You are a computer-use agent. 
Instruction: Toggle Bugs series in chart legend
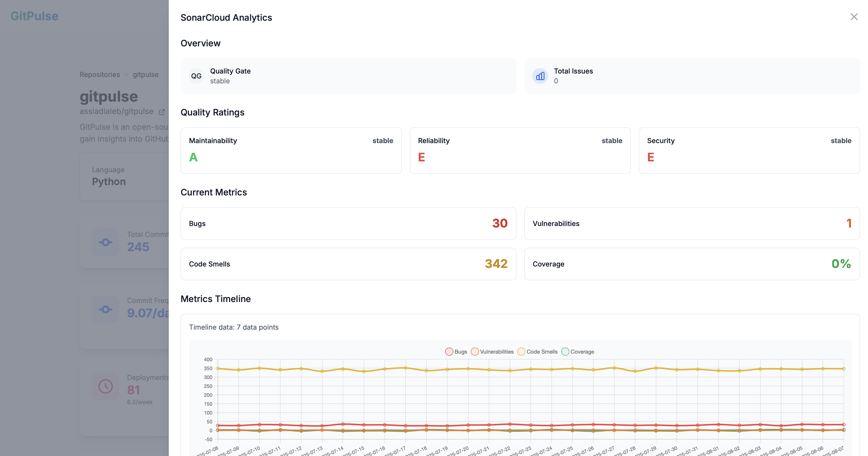456,352
